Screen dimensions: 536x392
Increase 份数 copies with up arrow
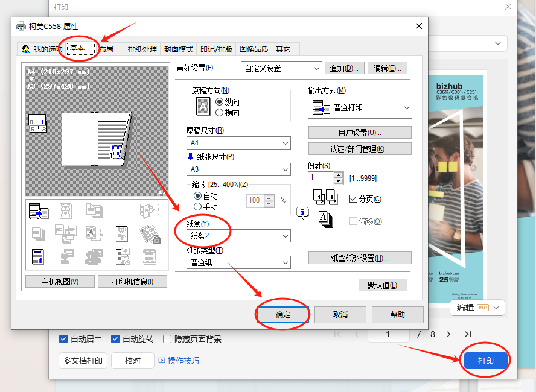(x=338, y=175)
